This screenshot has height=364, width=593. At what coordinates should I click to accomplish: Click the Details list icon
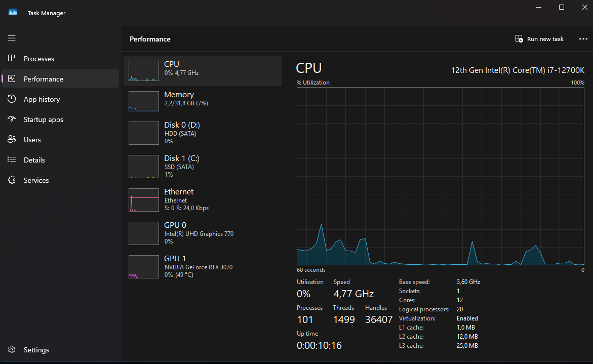[x=12, y=159]
